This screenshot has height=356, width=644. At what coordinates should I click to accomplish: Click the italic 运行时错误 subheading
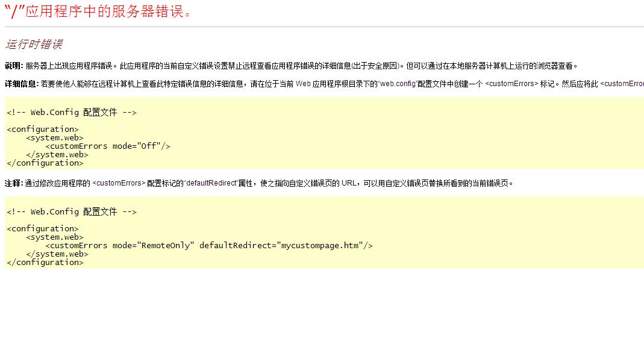34,45
